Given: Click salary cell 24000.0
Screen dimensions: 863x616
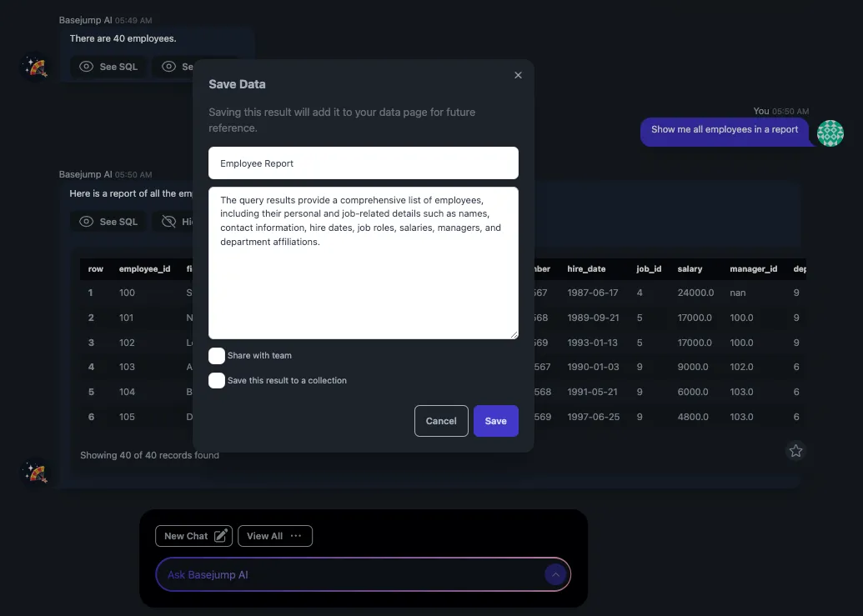Looking at the screenshot, I should [695, 293].
